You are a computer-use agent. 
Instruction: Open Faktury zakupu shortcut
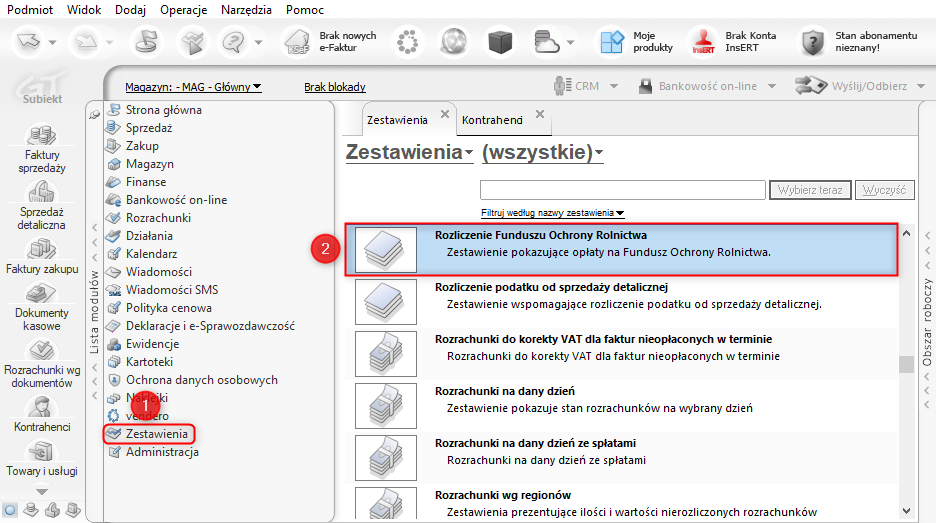click(42, 256)
